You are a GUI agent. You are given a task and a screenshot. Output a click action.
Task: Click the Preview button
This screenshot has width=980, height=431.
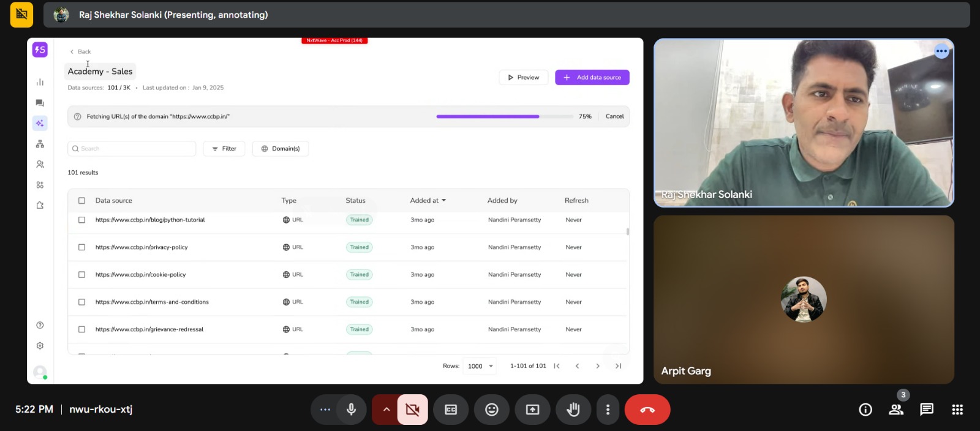click(x=524, y=78)
